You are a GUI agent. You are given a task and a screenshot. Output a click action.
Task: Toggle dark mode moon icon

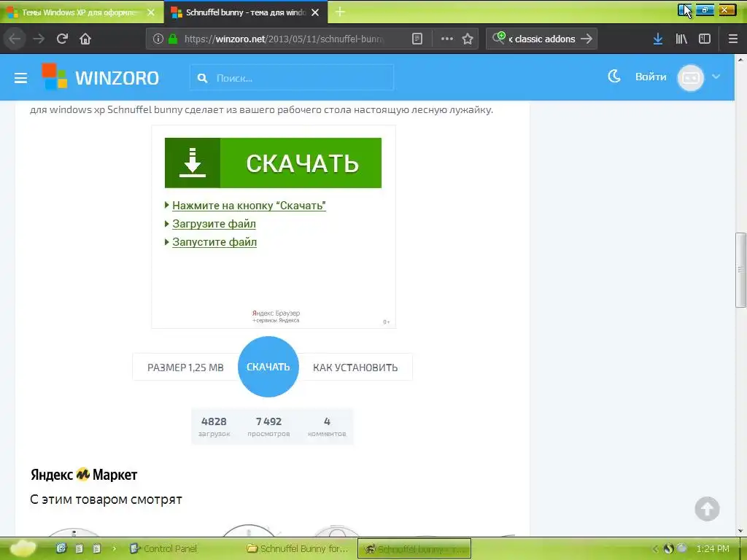pyautogui.click(x=614, y=76)
